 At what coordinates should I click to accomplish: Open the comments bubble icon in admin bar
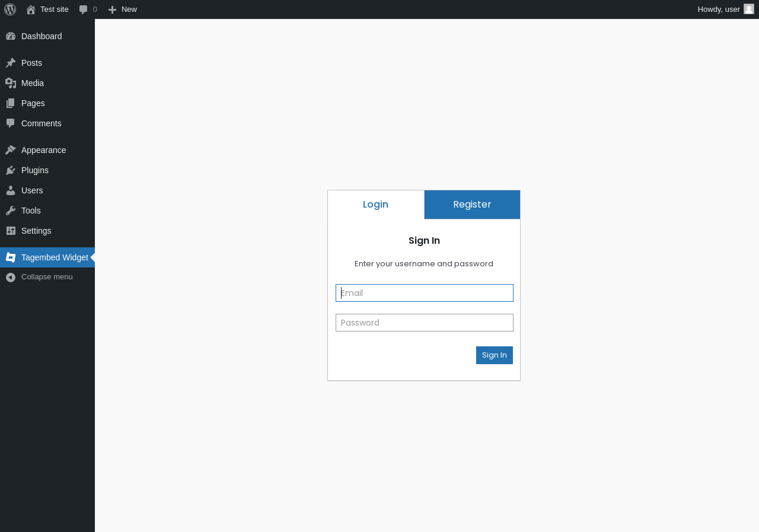tap(84, 9)
